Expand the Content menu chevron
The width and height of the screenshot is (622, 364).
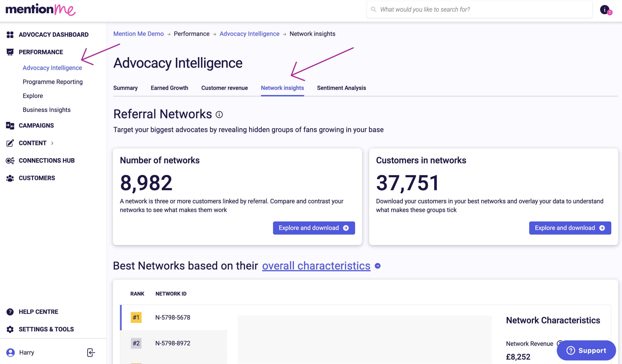coord(52,143)
